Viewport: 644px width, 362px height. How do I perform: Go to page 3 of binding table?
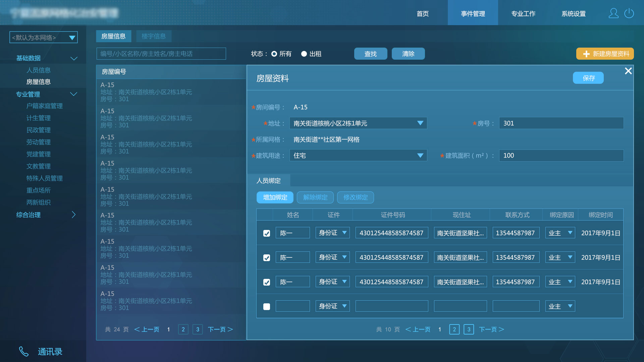coord(469,329)
